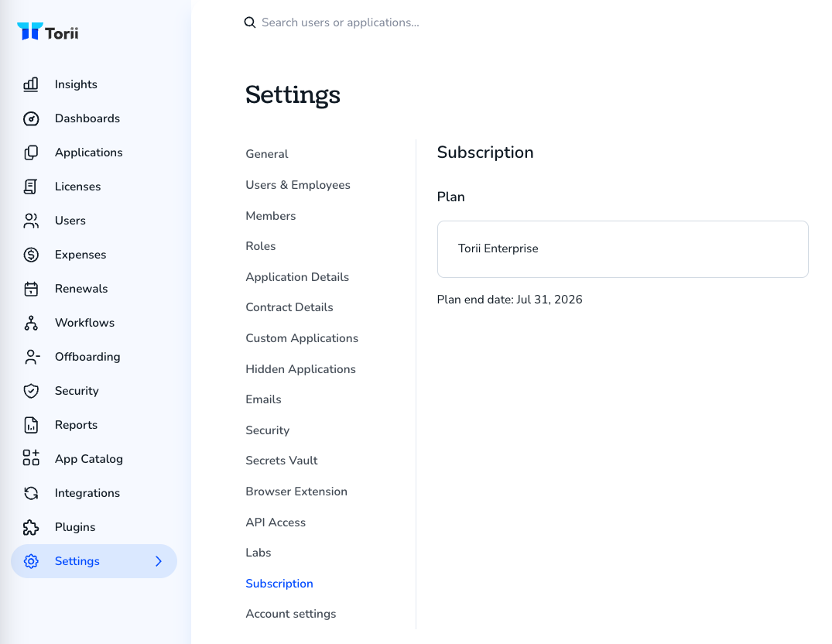Open Reports from the sidebar

[x=76, y=425]
